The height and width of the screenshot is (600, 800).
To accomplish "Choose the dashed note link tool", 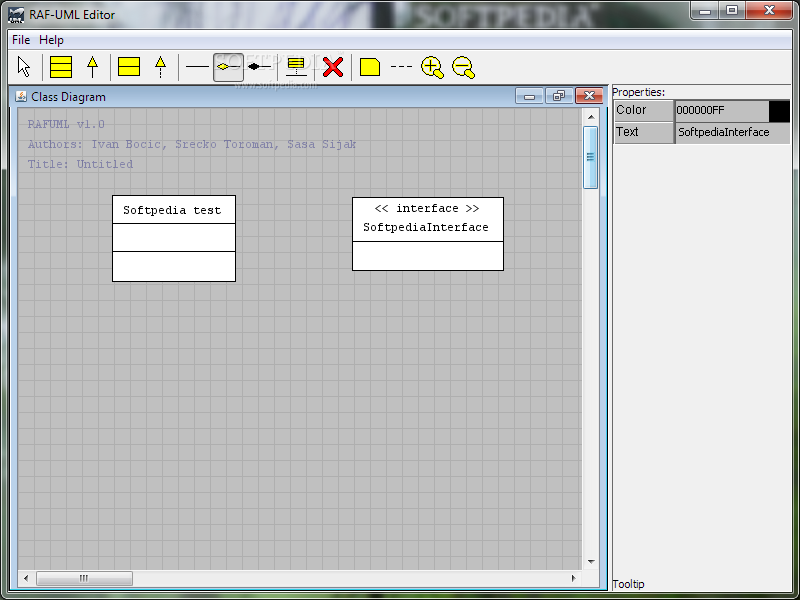I will pyautogui.click(x=401, y=67).
